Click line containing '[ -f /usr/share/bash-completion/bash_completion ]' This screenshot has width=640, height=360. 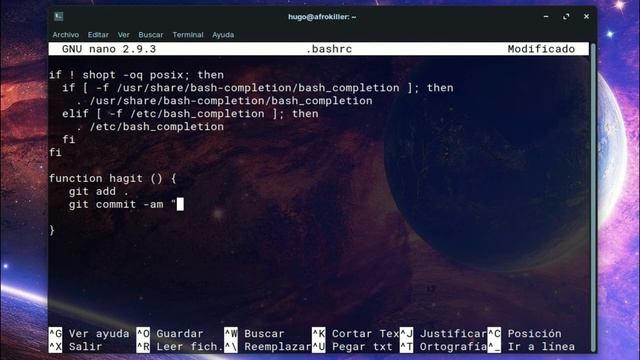pos(258,88)
